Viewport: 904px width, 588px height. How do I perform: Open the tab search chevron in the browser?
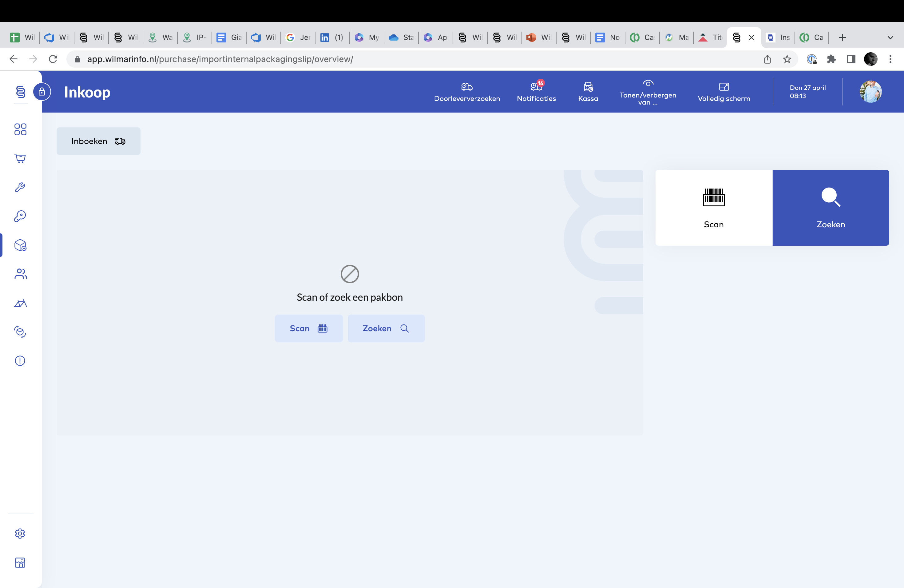891,38
